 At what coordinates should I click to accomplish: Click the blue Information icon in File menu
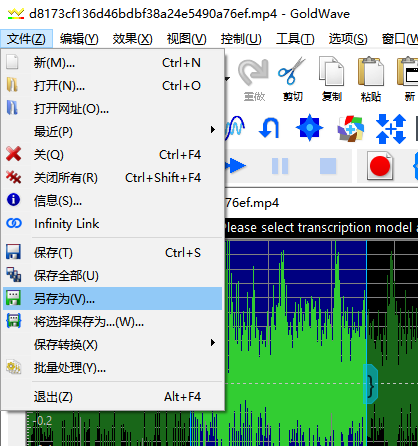[x=13, y=200]
